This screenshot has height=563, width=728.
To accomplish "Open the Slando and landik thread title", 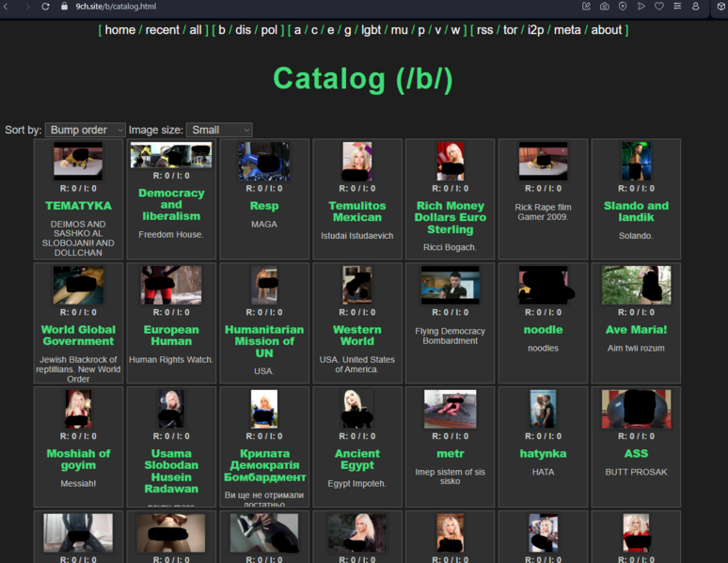I will pyautogui.click(x=636, y=211).
